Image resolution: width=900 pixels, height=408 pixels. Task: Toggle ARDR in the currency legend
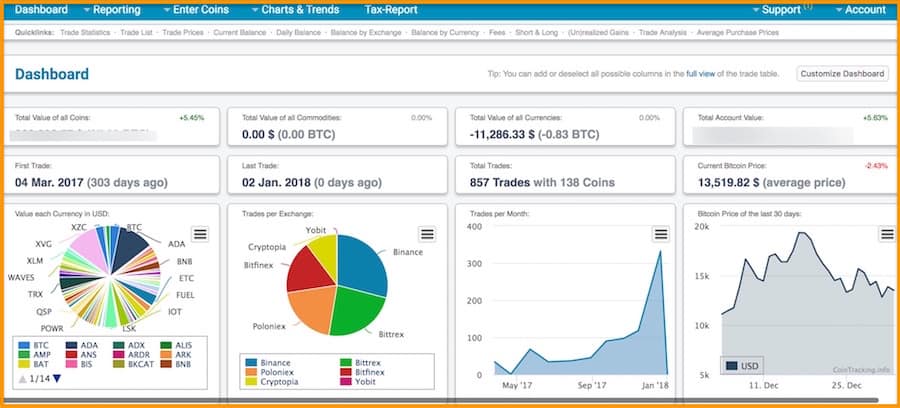131,355
